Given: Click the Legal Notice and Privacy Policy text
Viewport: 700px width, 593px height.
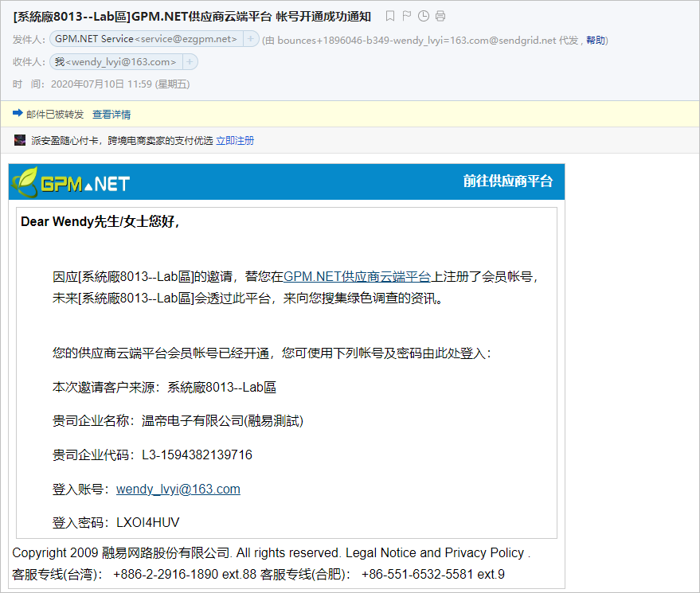Looking at the screenshot, I should (435, 553).
